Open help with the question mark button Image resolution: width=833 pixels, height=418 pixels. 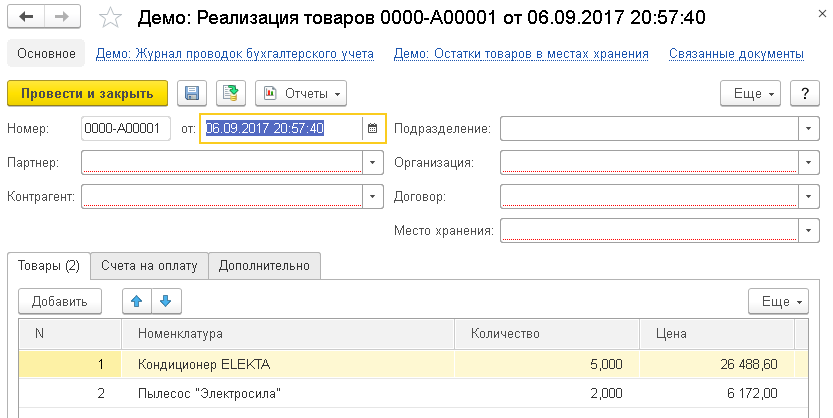pyautogui.click(x=804, y=93)
